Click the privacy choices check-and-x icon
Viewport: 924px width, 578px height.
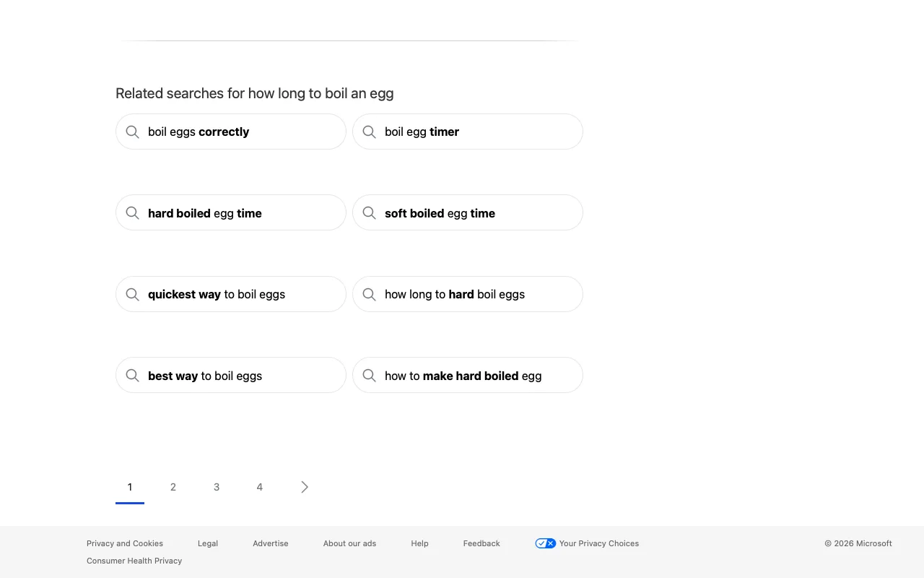point(546,543)
